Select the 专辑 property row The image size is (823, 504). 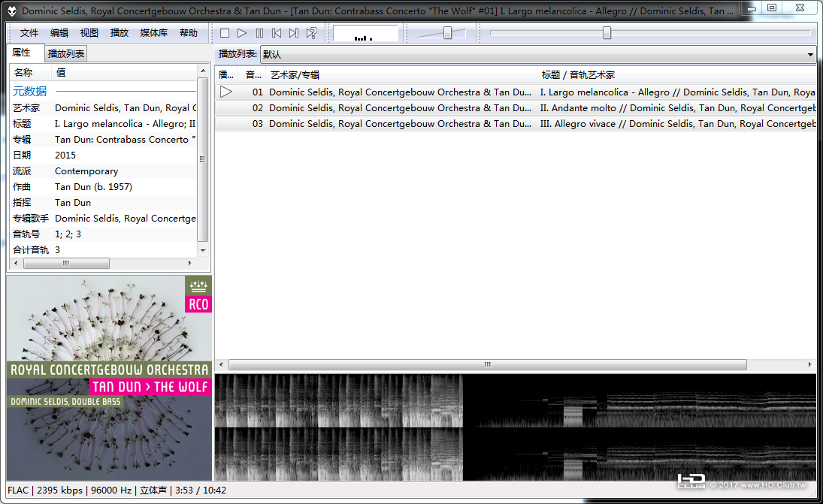coord(104,140)
